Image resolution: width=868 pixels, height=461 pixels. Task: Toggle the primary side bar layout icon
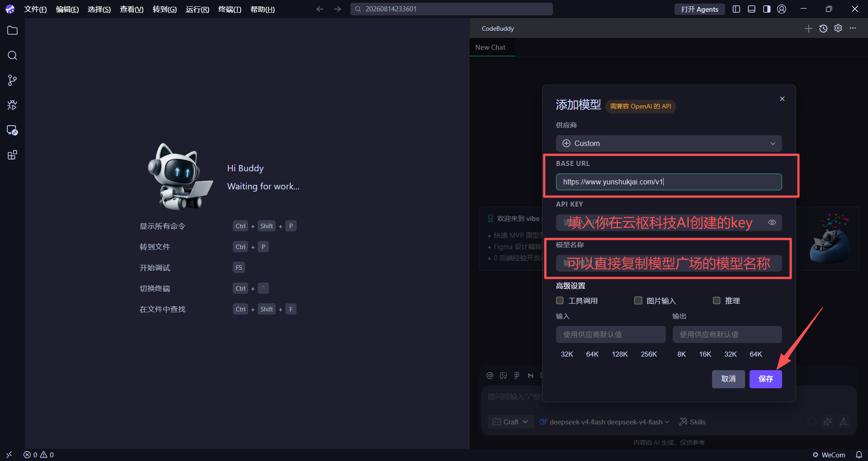point(736,9)
